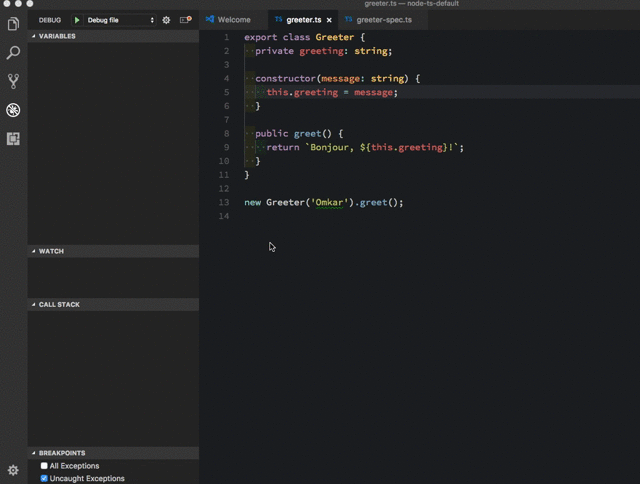Image resolution: width=640 pixels, height=484 pixels.
Task: Open the Manage gear at sidebar bottom
Action: coord(13,470)
